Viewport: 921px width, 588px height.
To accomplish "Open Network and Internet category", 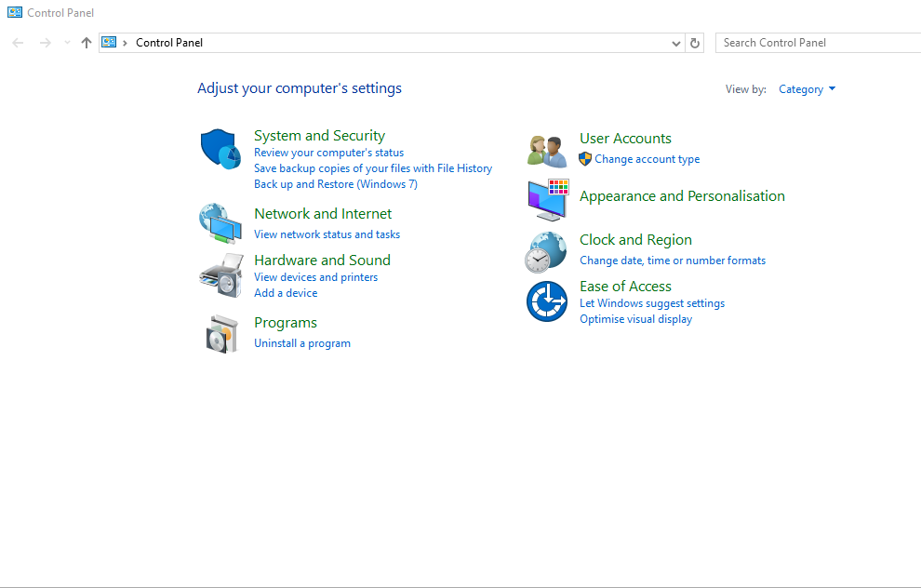I will point(323,214).
